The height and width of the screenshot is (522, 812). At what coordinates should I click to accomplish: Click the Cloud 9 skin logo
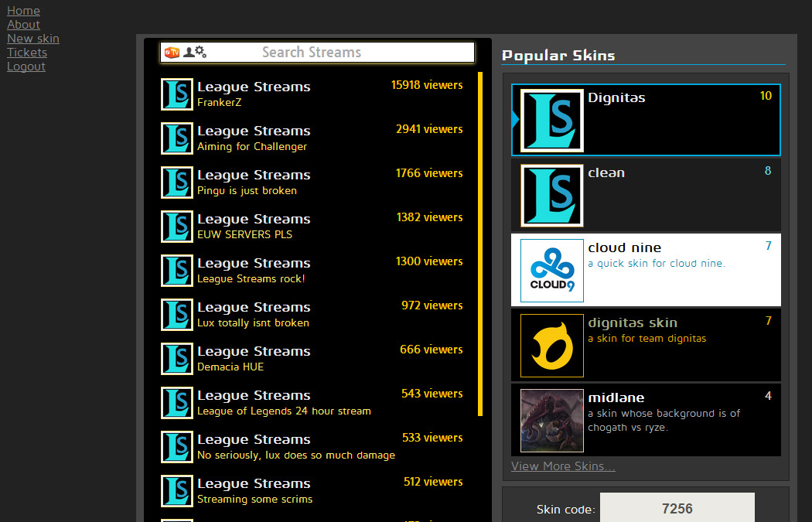coord(551,271)
